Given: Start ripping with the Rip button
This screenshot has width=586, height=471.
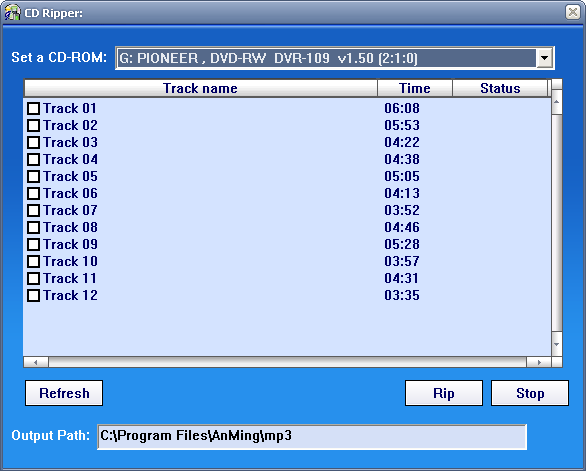Looking at the screenshot, I should click(x=444, y=393).
